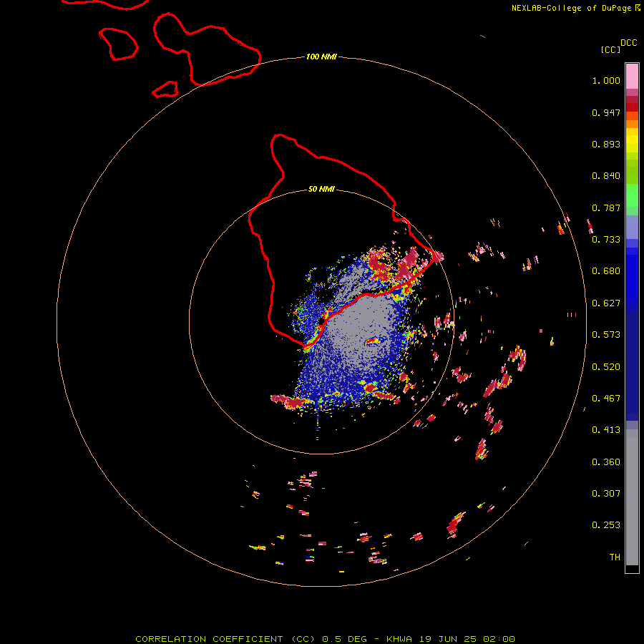Pick the large gray color bar segment
Screen dimensions: 644x644
(632, 501)
